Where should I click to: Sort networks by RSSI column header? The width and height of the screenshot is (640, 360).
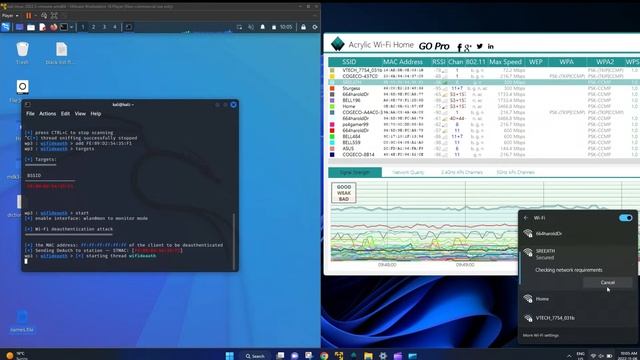click(x=439, y=62)
